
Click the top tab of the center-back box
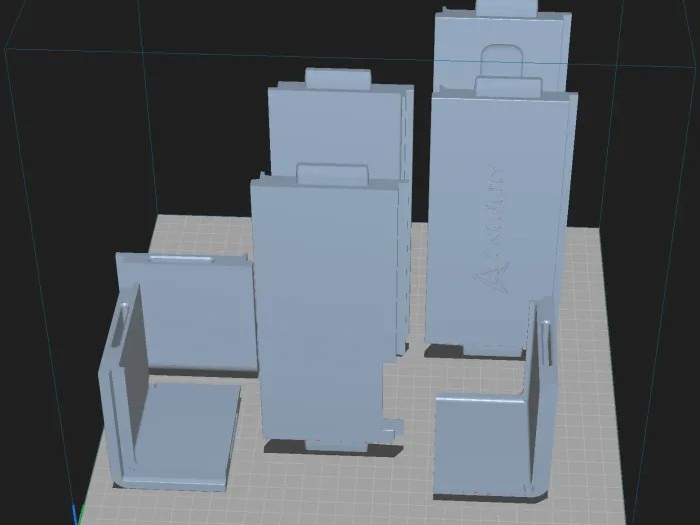338,77
